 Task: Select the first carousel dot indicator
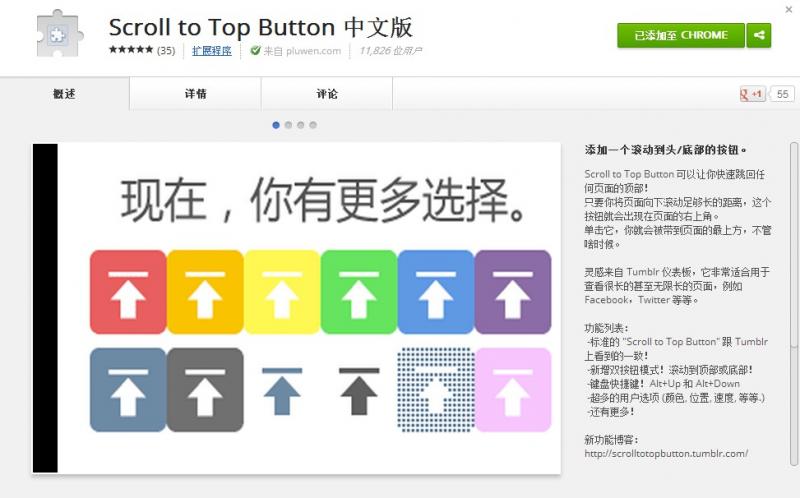pos(276,125)
